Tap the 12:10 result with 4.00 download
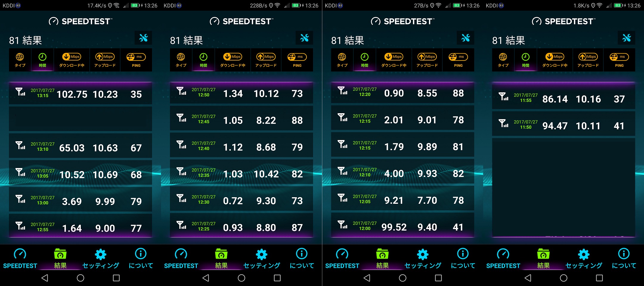This screenshot has height=286, width=644. (402, 173)
